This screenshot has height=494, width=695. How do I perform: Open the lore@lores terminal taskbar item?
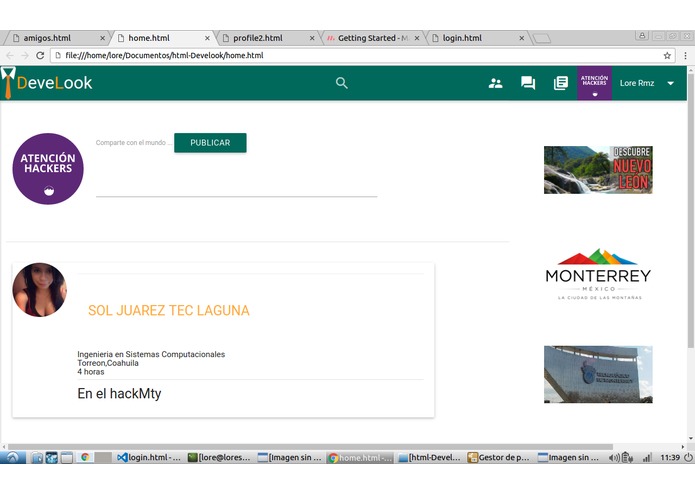point(219,457)
